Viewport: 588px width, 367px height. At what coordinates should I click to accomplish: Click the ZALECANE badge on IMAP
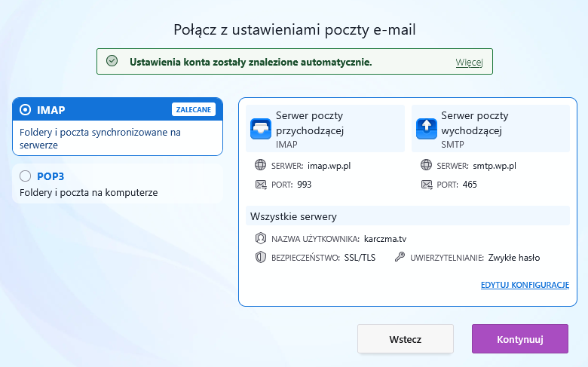(194, 109)
